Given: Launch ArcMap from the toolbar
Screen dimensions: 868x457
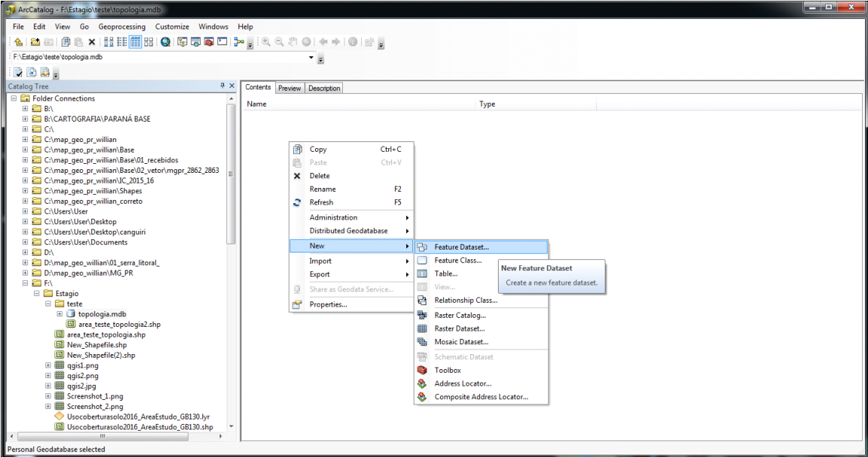Looking at the screenshot, I should coord(165,42).
